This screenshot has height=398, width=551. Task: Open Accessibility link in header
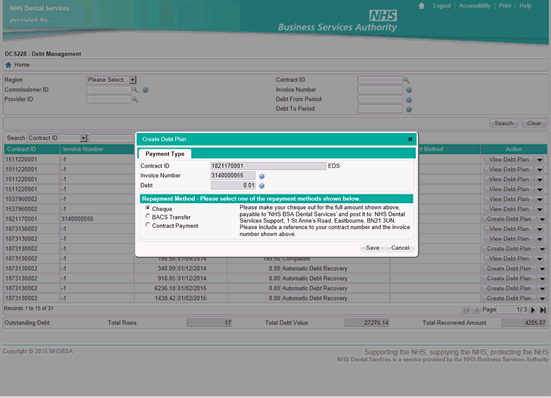(x=475, y=6)
